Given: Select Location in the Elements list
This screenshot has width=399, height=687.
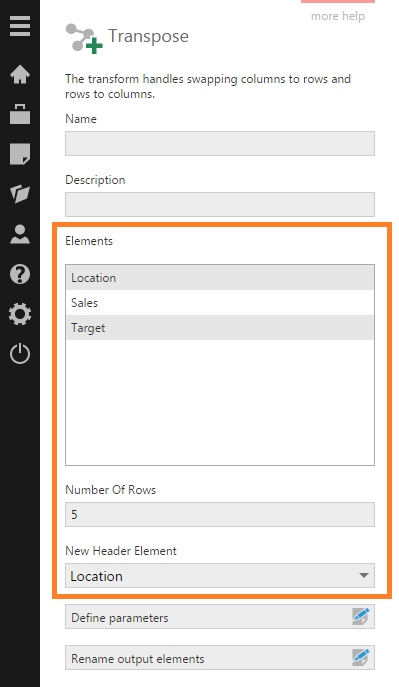Looking at the screenshot, I should point(220,278).
